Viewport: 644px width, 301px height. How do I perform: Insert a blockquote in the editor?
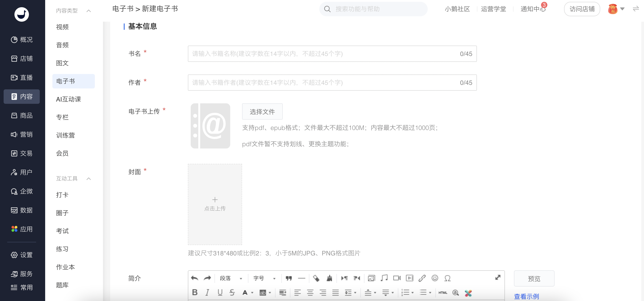(289, 278)
